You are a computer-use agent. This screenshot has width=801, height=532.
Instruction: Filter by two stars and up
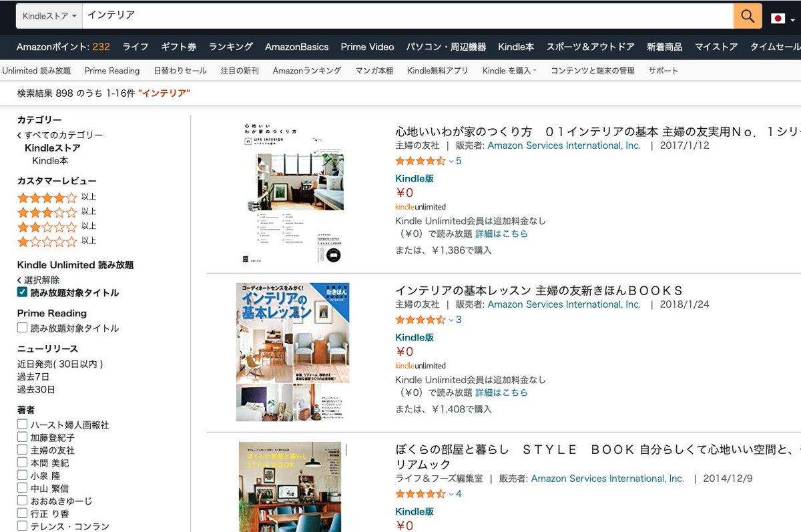(57, 226)
